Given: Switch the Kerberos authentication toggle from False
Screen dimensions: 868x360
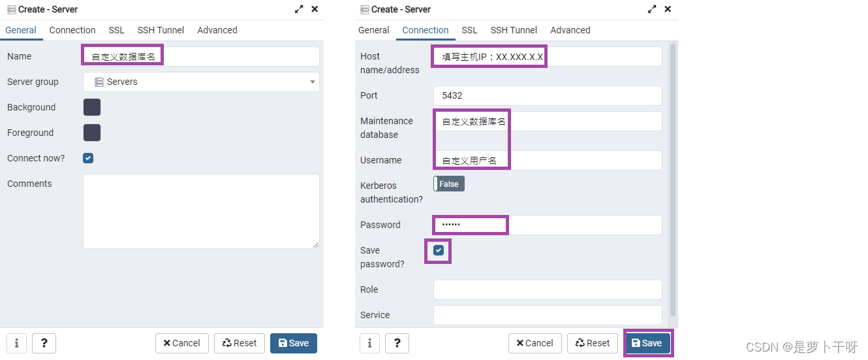Looking at the screenshot, I should [x=449, y=184].
